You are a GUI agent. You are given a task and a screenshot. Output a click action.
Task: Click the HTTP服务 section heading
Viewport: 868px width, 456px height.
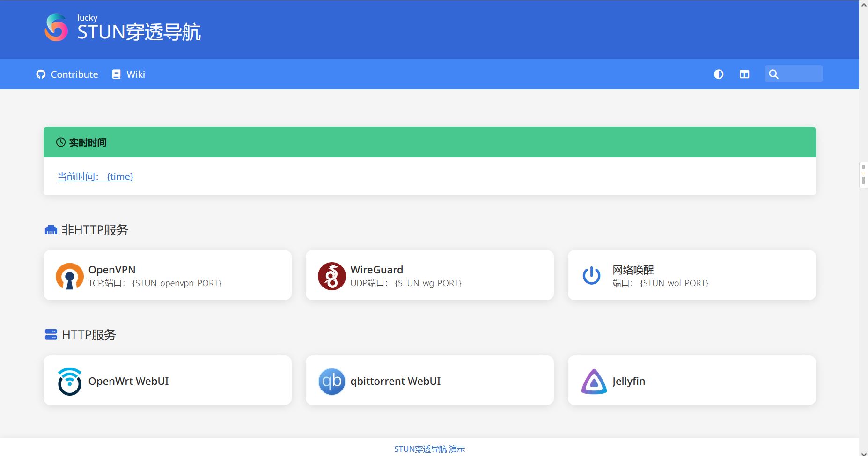pyautogui.click(x=88, y=335)
